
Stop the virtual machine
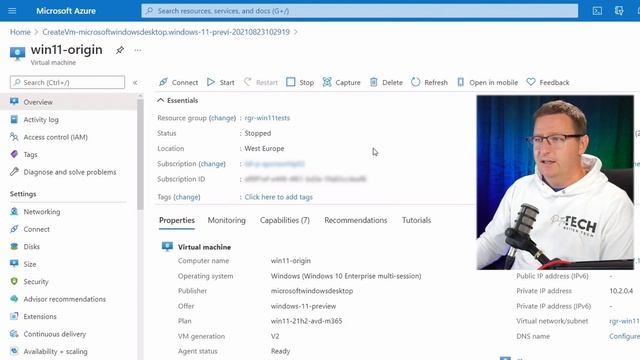(300, 82)
